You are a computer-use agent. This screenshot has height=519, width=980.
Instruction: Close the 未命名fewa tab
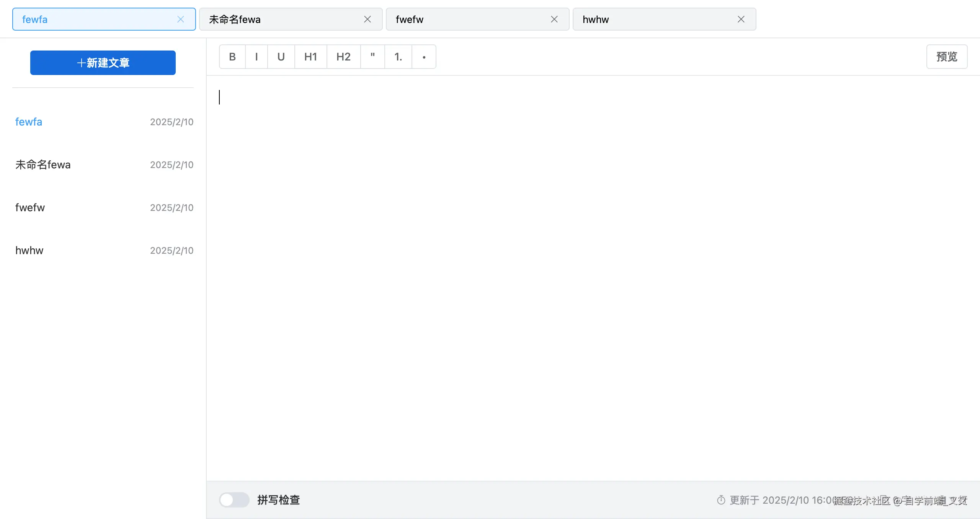coord(367,19)
